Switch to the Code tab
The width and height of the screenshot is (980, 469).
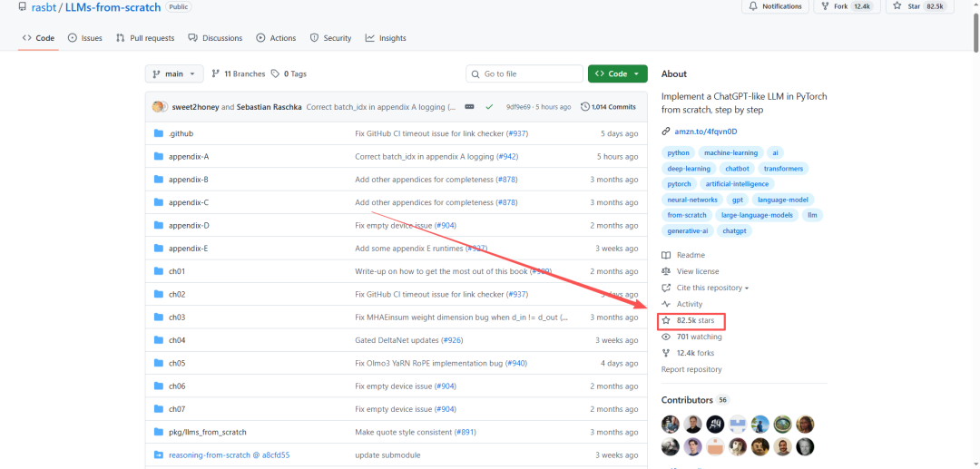tap(39, 38)
